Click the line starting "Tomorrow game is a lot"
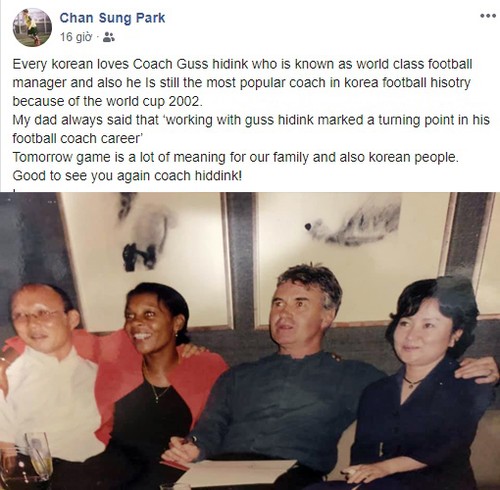Screen dimensions: 500x490 (236, 157)
